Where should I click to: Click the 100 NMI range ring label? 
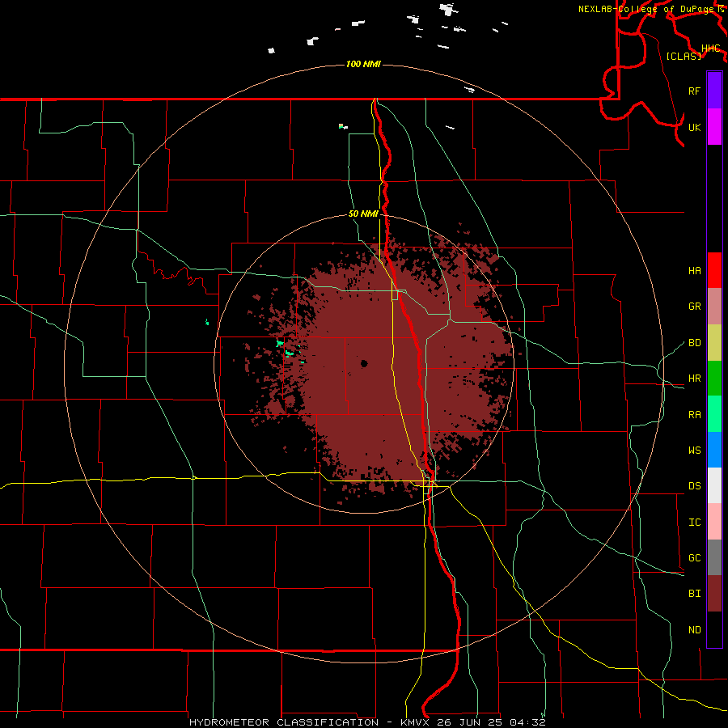tap(363, 64)
